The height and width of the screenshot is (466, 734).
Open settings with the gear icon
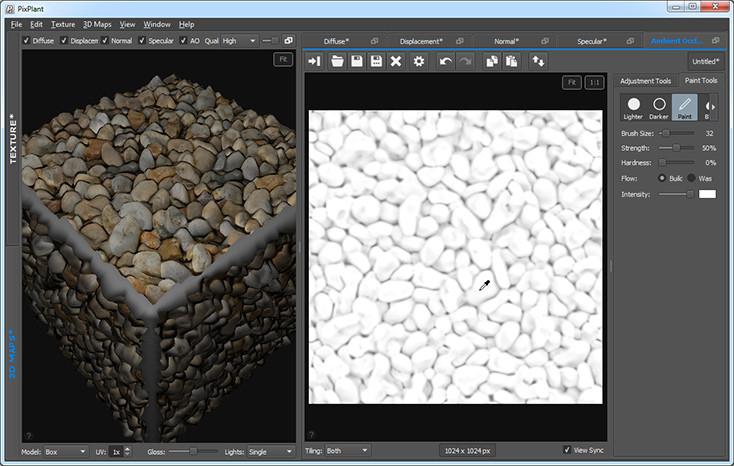pyautogui.click(x=418, y=61)
